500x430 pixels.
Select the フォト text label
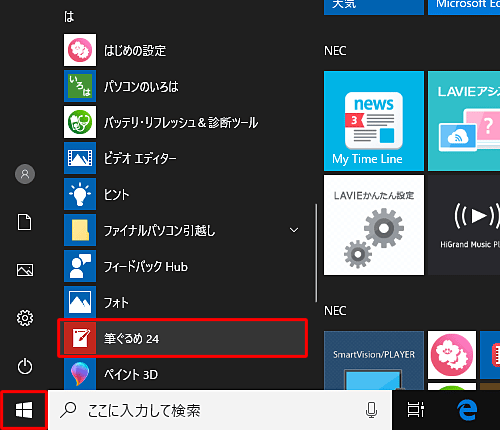coord(116,303)
